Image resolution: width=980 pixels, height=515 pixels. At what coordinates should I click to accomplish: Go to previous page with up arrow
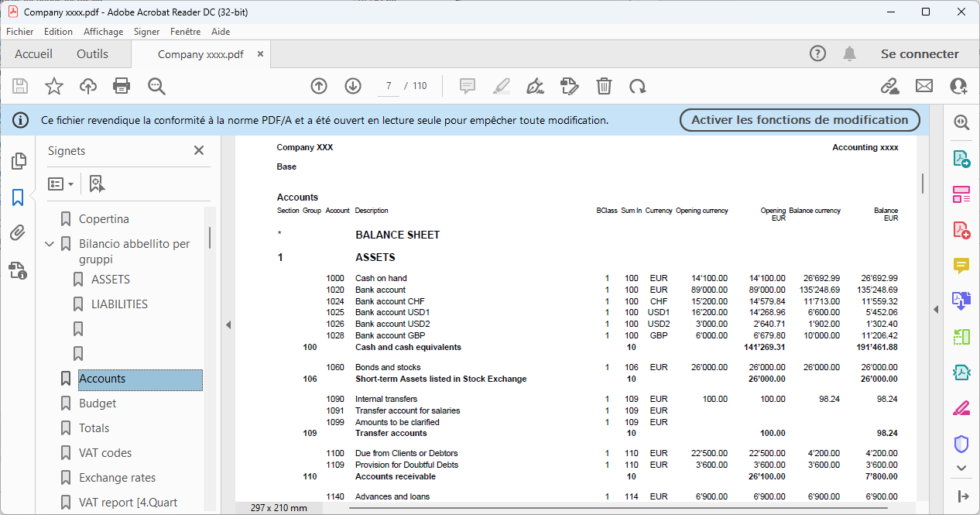click(x=319, y=86)
